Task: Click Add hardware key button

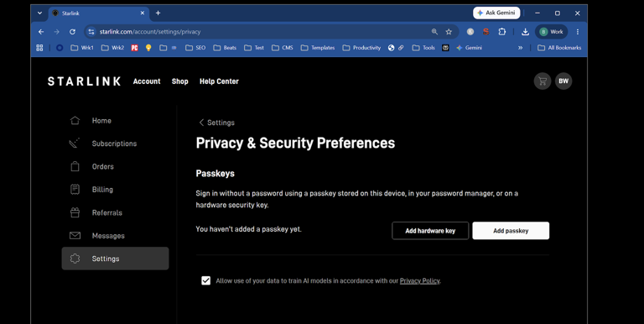Action: 430,231
